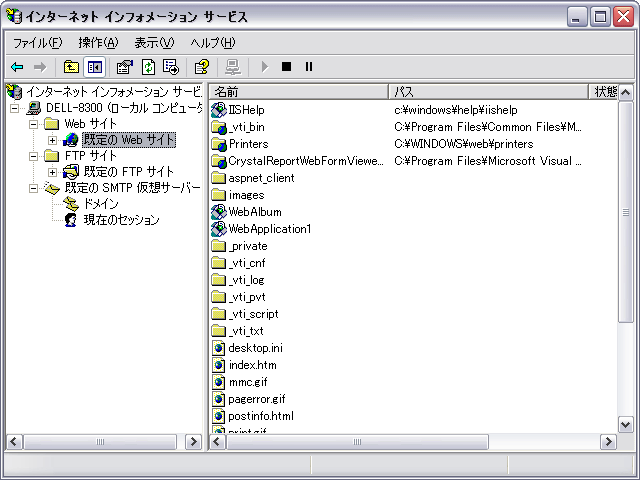Image resolution: width=640 pixels, height=480 pixels.
Task: Select the aspnet_client folder
Action: pyautogui.click(x=261, y=178)
